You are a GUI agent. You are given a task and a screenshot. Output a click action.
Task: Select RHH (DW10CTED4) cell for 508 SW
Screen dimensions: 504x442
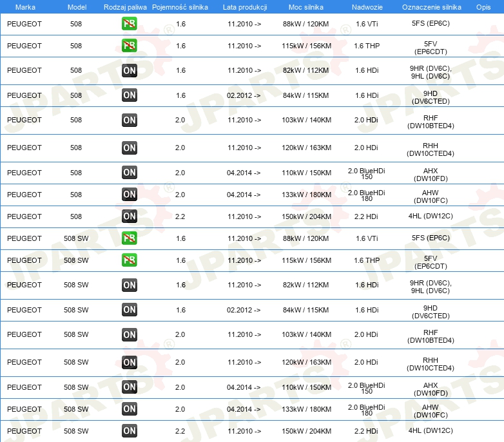click(x=431, y=364)
